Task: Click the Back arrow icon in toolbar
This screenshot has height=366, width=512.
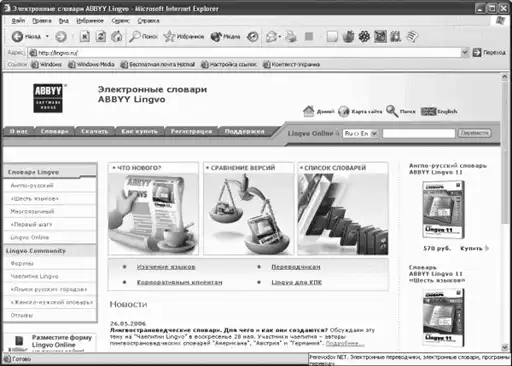Action: tap(17, 36)
